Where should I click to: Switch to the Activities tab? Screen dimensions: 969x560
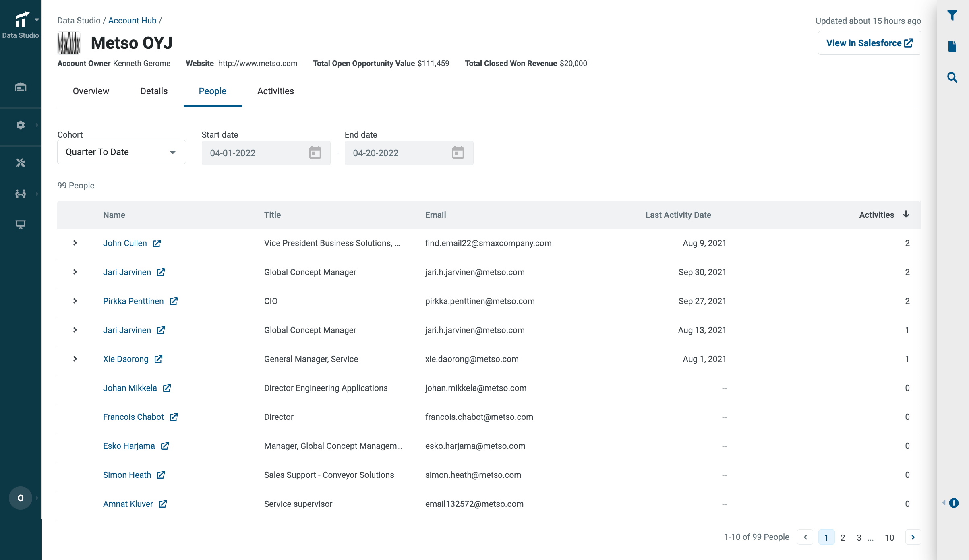[275, 91]
